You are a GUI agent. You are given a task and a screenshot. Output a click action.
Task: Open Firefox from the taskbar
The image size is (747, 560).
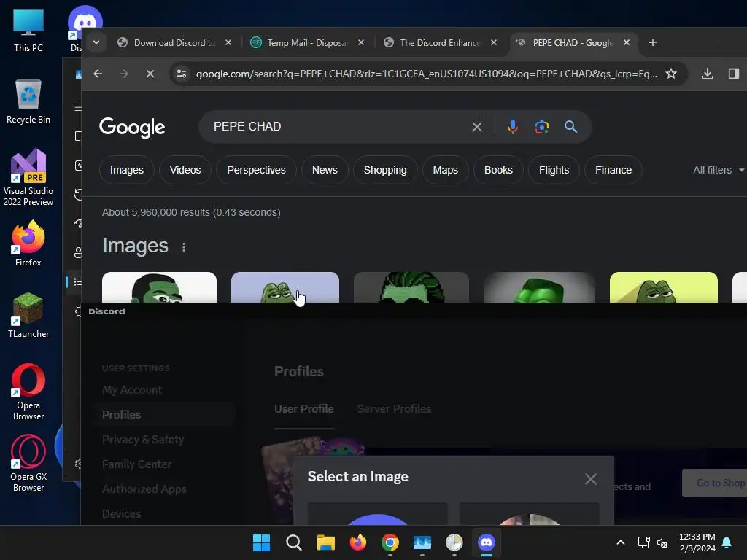(357, 542)
